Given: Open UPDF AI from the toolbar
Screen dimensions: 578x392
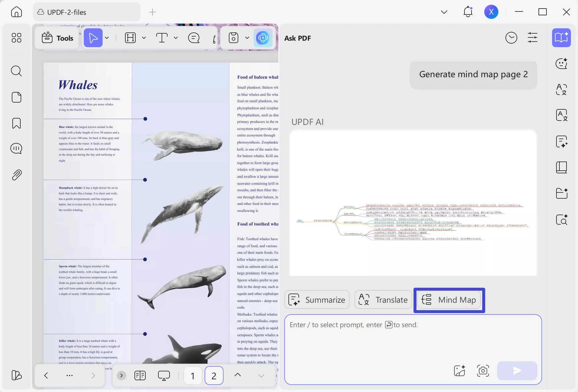Looking at the screenshot, I should pos(263,38).
